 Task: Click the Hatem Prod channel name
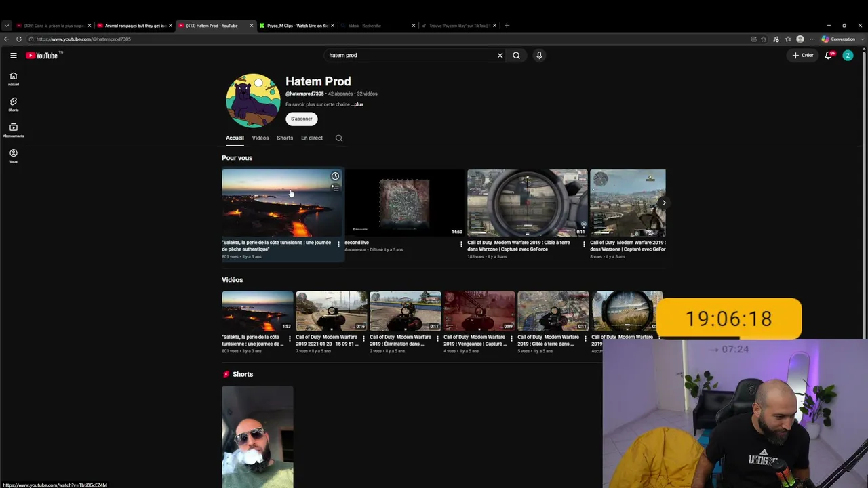318,81
